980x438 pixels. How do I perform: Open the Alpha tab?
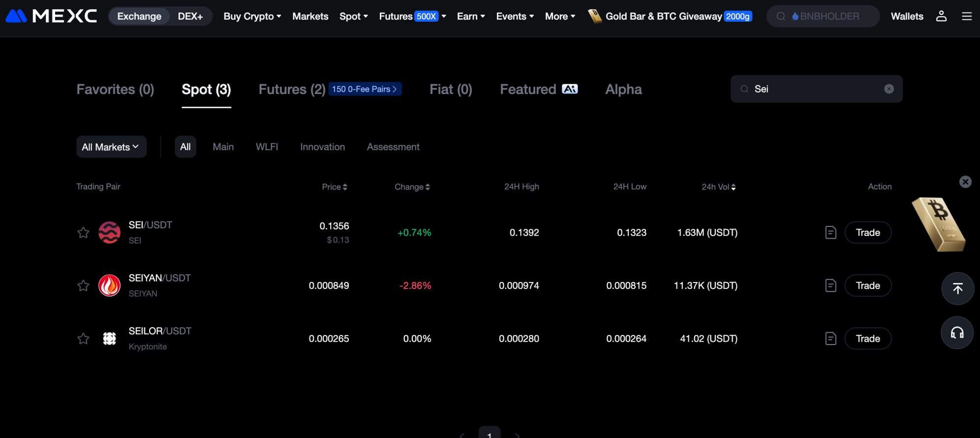click(x=623, y=89)
